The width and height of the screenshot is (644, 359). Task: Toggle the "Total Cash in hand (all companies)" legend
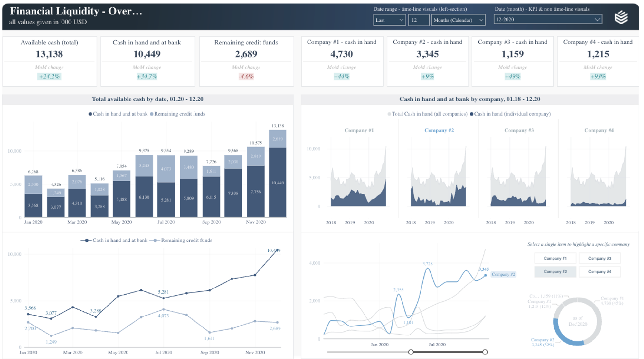coord(428,114)
